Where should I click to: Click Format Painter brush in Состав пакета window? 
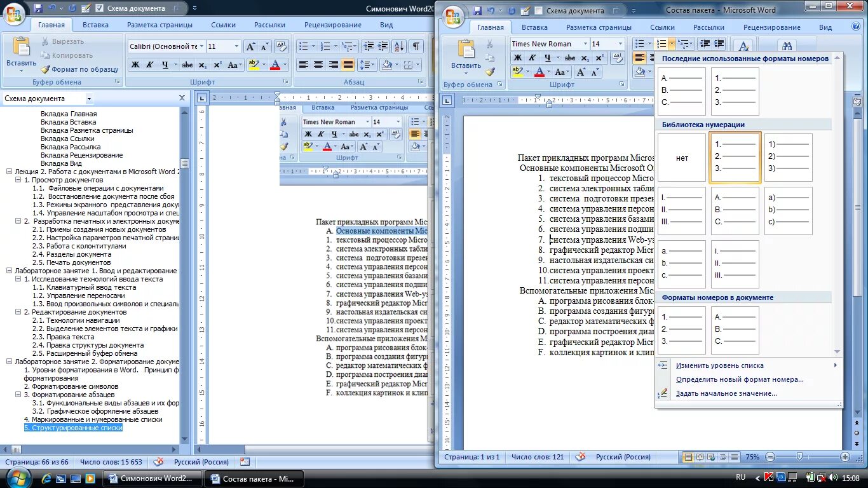(490, 72)
